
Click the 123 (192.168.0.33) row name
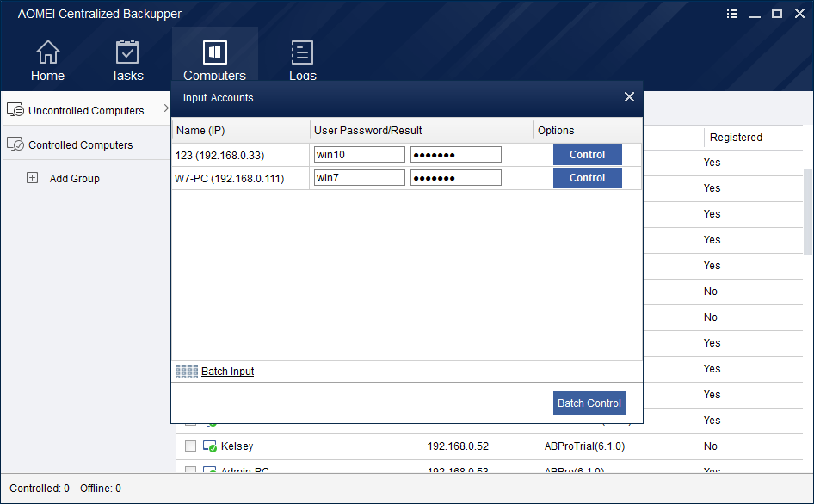(219, 155)
